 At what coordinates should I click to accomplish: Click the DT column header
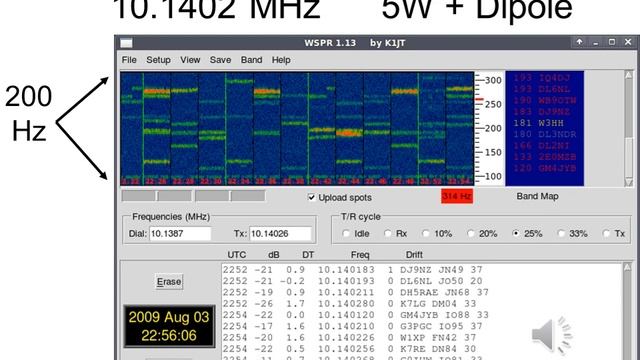(308, 255)
